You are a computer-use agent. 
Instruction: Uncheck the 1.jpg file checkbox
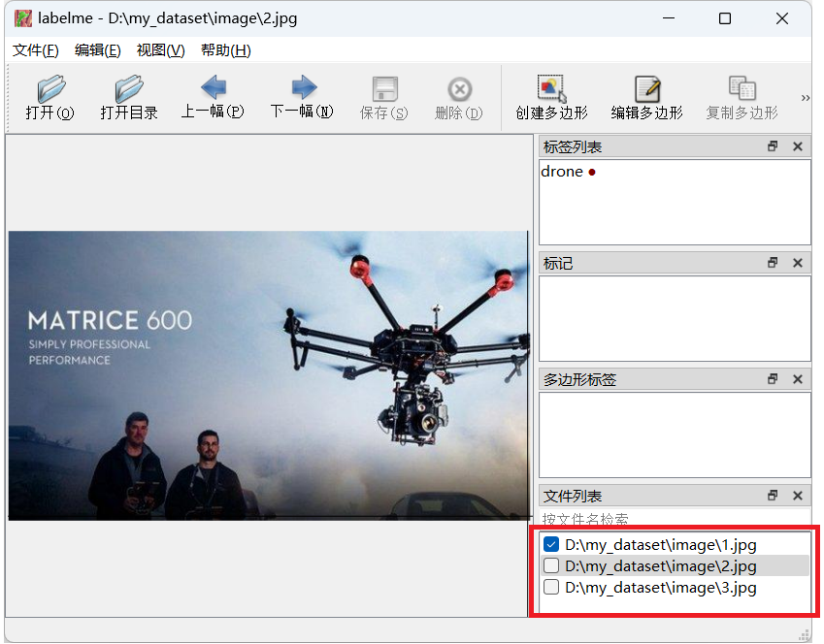550,545
